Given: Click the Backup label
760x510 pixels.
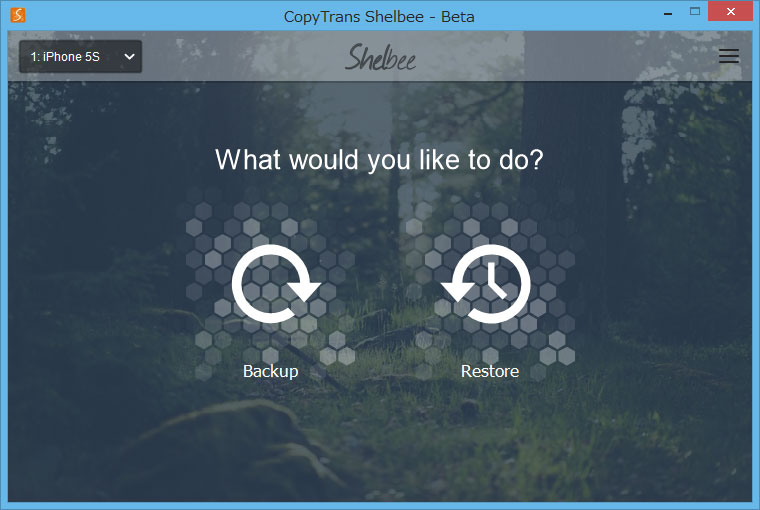Looking at the screenshot, I should coord(270,371).
